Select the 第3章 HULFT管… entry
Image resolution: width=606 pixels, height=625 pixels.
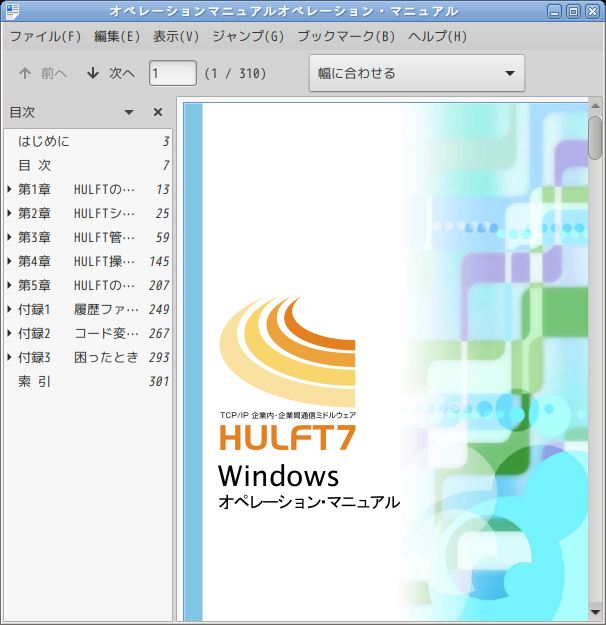pos(89,237)
